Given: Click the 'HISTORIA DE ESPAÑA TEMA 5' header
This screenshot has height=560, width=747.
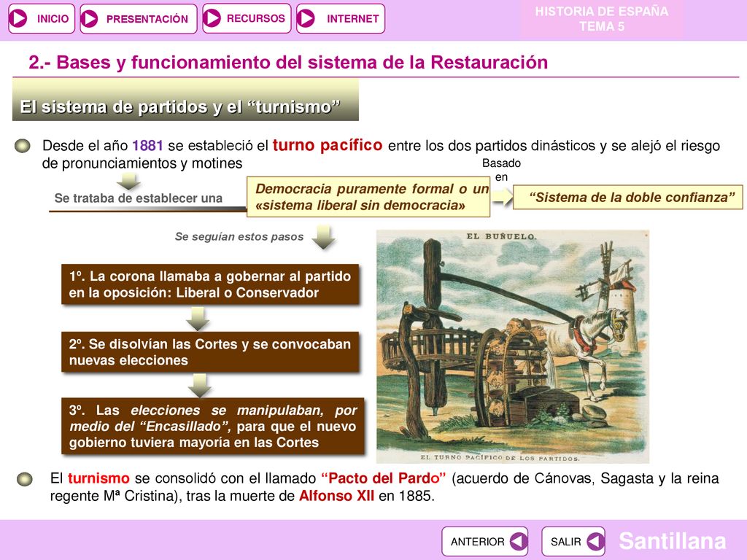Looking at the screenshot, I should pyautogui.click(x=602, y=19).
